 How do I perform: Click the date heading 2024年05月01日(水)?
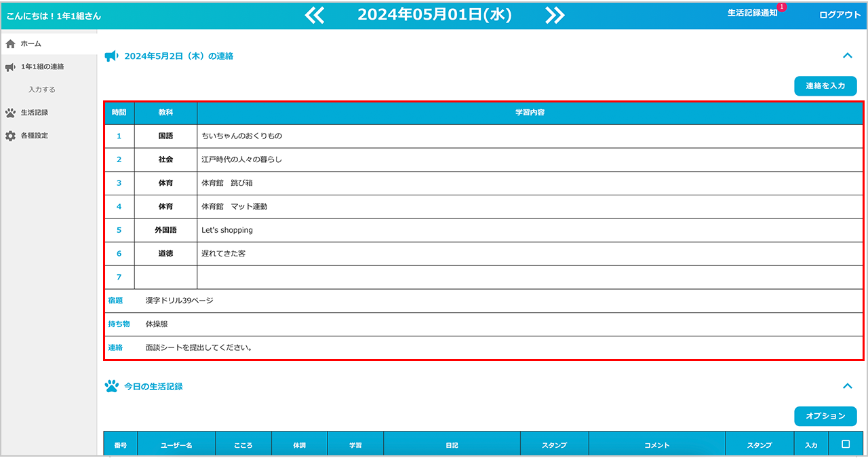(434, 15)
